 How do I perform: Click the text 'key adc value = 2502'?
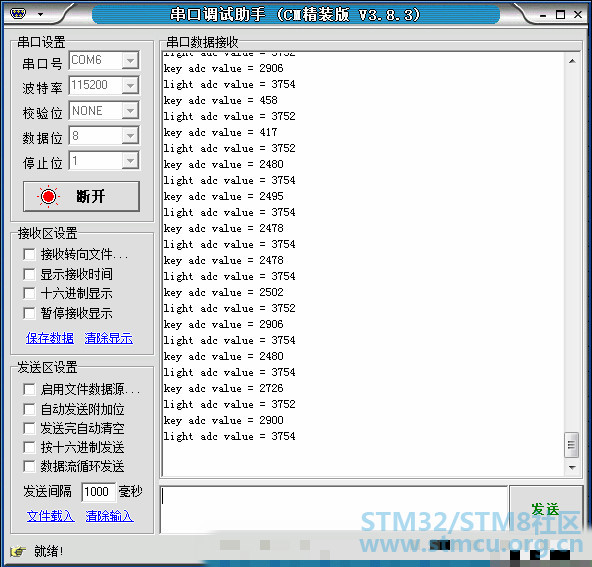tap(224, 293)
